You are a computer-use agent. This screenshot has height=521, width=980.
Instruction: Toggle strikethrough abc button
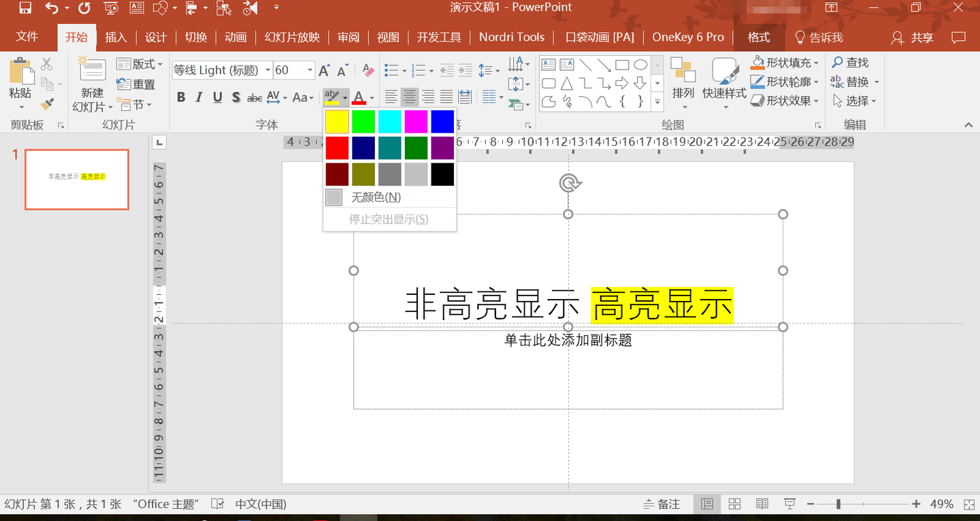pyautogui.click(x=255, y=97)
